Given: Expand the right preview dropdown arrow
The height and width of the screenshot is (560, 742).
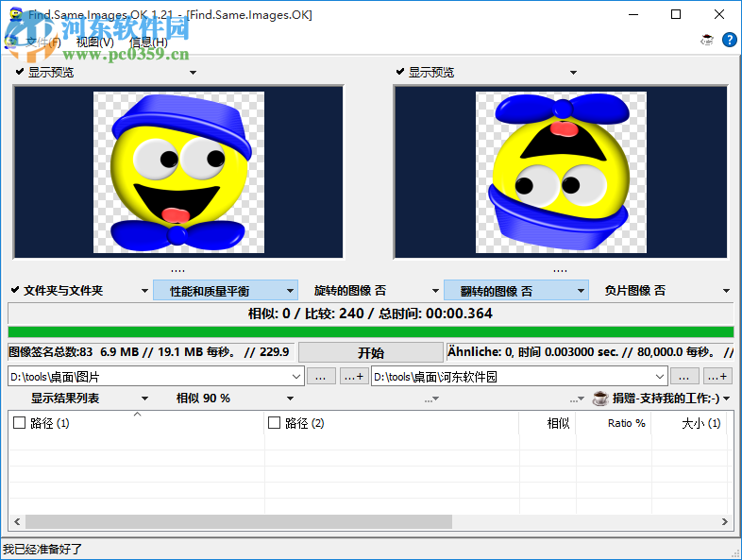Looking at the screenshot, I should tap(574, 73).
